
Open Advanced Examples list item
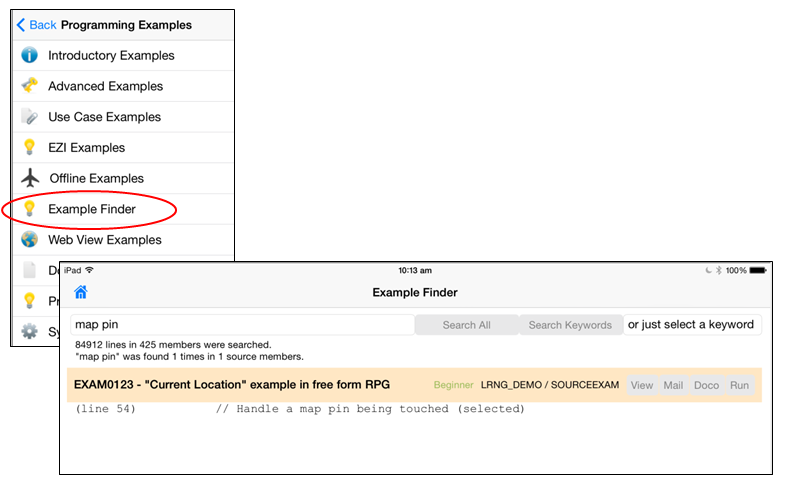(124, 86)
